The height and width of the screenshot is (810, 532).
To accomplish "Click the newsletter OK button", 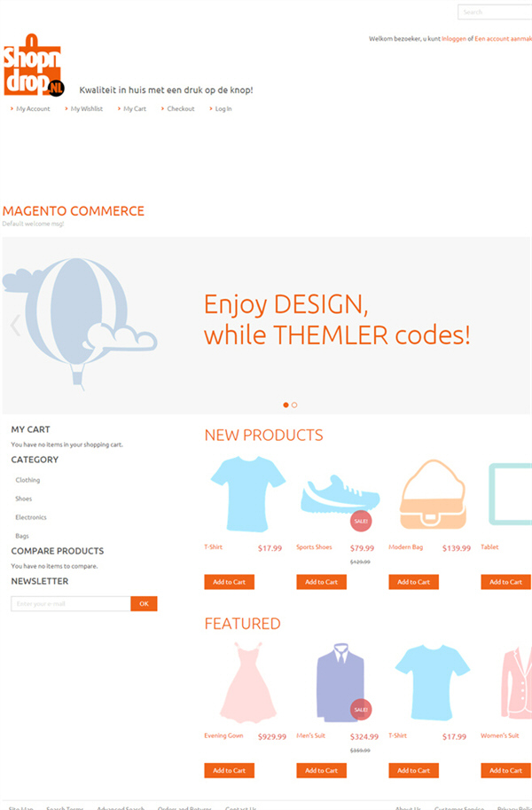I will coord(144,603).
